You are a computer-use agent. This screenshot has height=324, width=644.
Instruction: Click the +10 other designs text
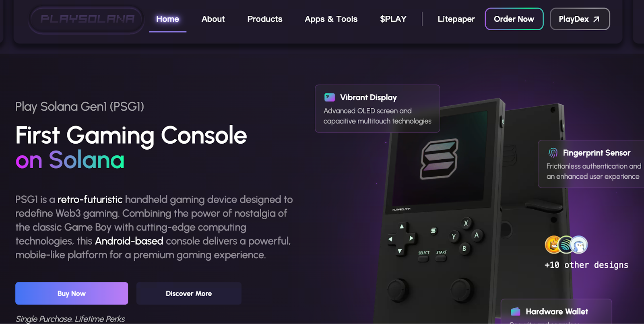pyautogui.click(x=586, y=265)
